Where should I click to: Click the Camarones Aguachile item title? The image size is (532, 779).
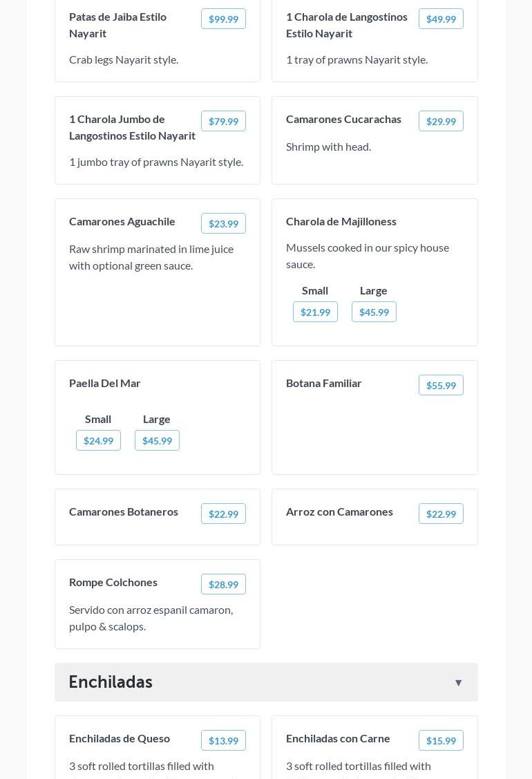click(122, 221)
